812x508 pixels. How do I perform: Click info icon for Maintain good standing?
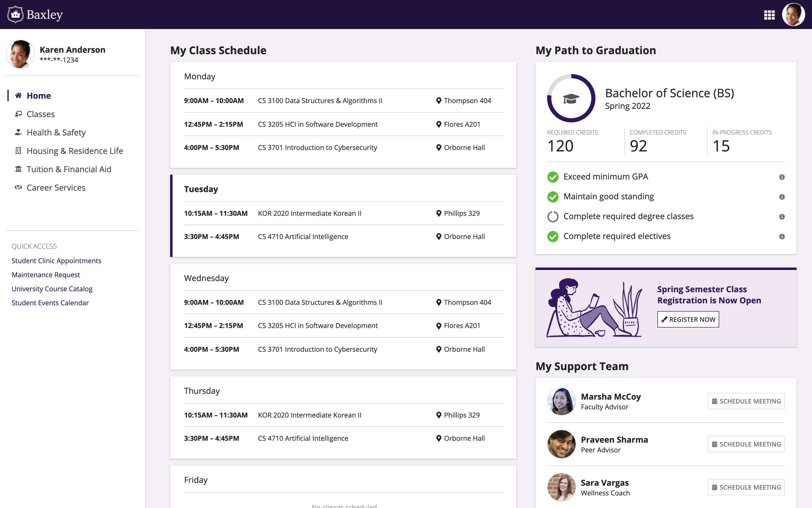(x=782, y=197)
